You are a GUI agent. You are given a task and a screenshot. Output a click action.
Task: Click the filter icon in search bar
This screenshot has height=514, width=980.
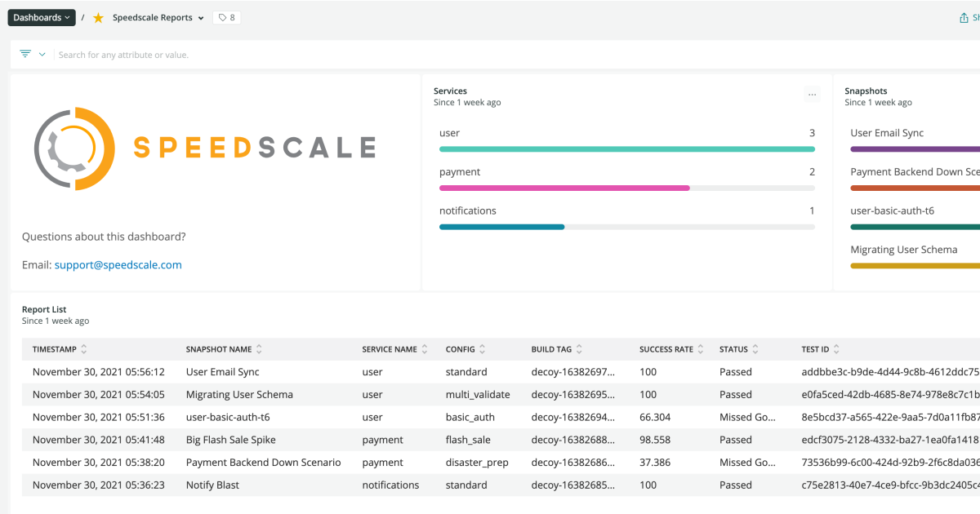[25, 54]
